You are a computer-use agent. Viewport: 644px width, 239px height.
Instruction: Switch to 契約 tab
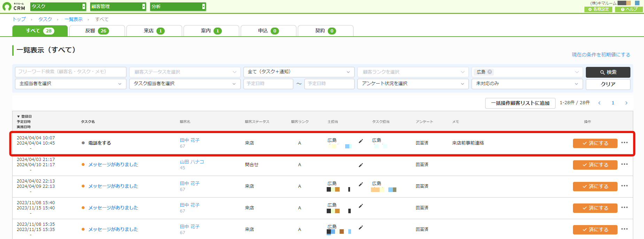[x=326, y=31]
